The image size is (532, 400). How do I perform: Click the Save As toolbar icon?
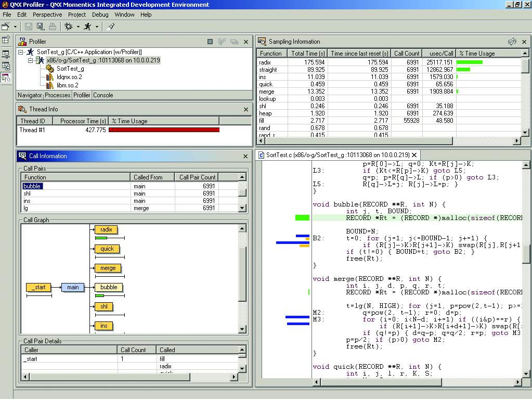tap(41, 27)
